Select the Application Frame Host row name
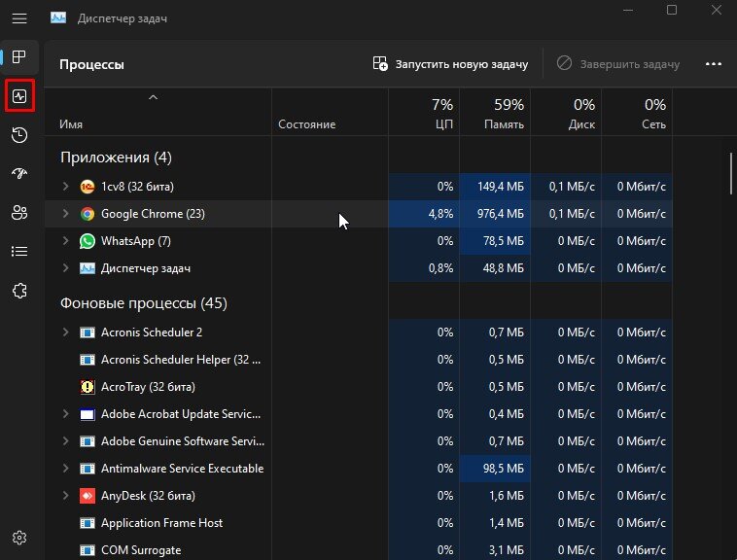 (161, 523)
